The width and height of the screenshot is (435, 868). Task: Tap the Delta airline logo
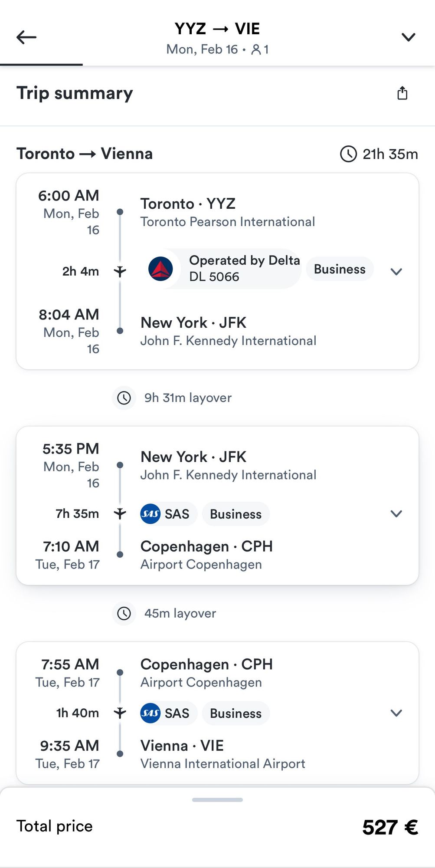[x=160, y=269]
